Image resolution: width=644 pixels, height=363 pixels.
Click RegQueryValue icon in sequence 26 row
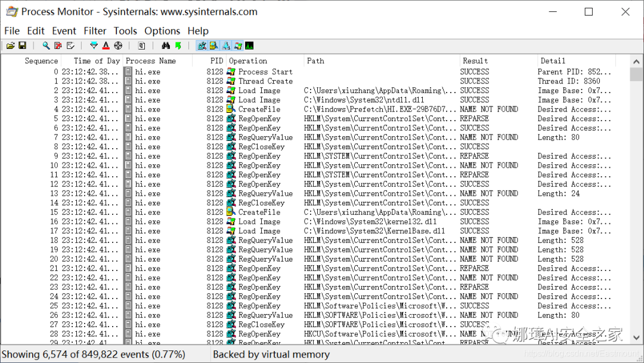(x=231, y=315)
